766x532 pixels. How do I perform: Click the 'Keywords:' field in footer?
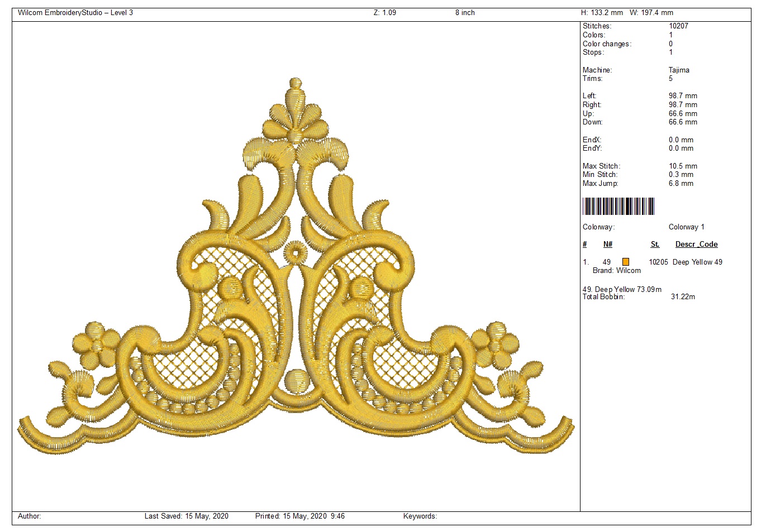(x=420, y=516)
